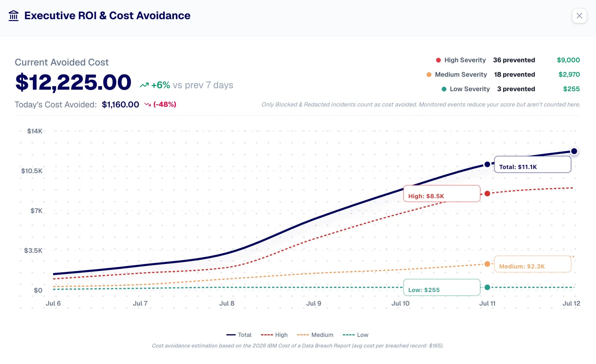Toggle the Medium series in chart legend
The width and height of the screenshot is (596, 364).
coord(315,335)
